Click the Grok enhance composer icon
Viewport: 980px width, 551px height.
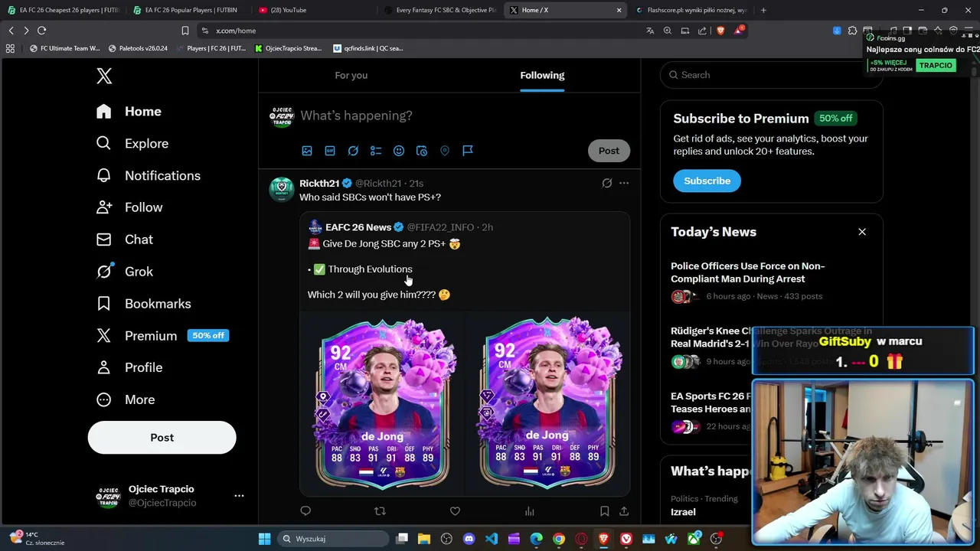[353, 151]
